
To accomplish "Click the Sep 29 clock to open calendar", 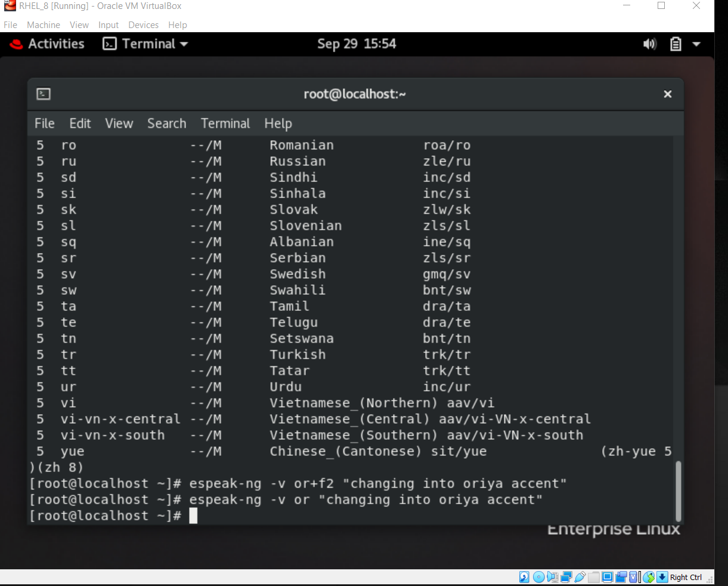I will pyautogui.click(x=357, y=44).
